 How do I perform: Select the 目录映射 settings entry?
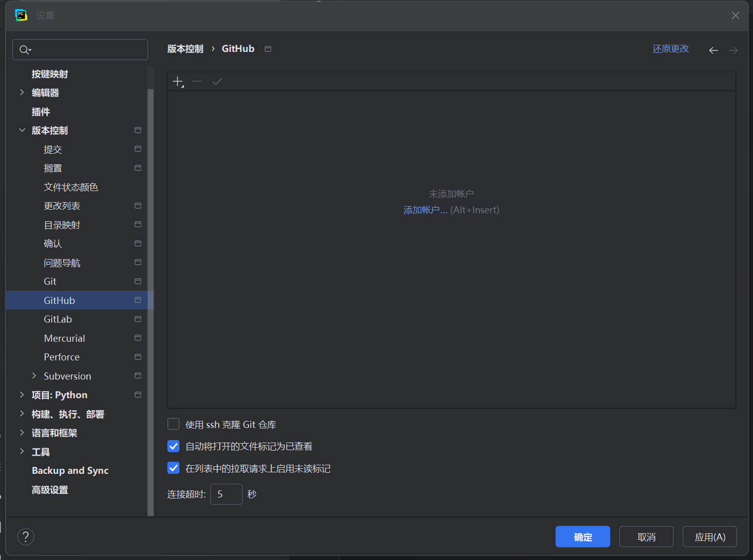pyautogui.click(x=62, y=225)
